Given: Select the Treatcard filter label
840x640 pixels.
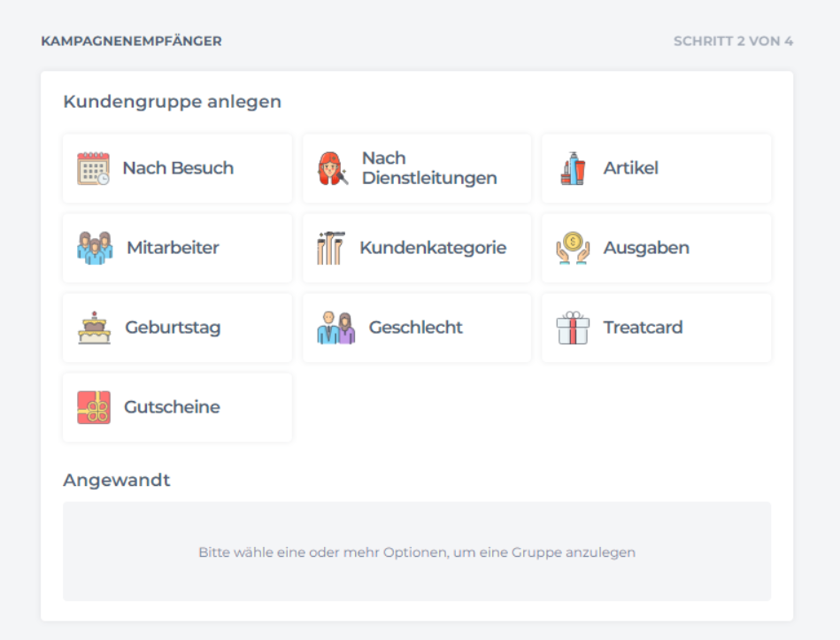Looking at the screenshot, I should (x=643, y=328).
